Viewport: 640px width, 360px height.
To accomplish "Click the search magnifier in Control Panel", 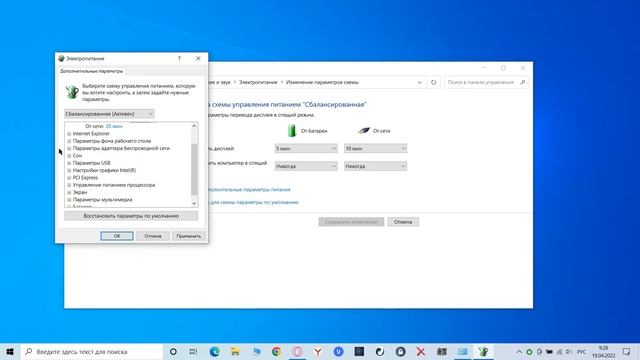I will (x=523, y=82).
